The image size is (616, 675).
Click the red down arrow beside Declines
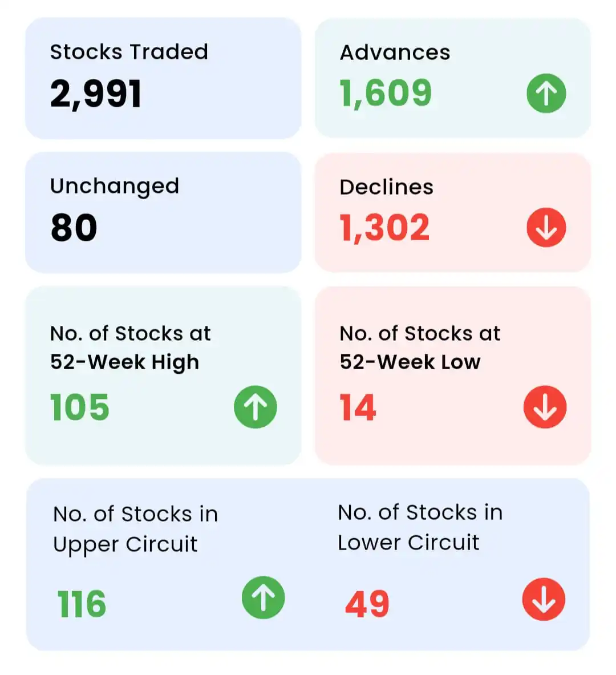tap(546, 227)
